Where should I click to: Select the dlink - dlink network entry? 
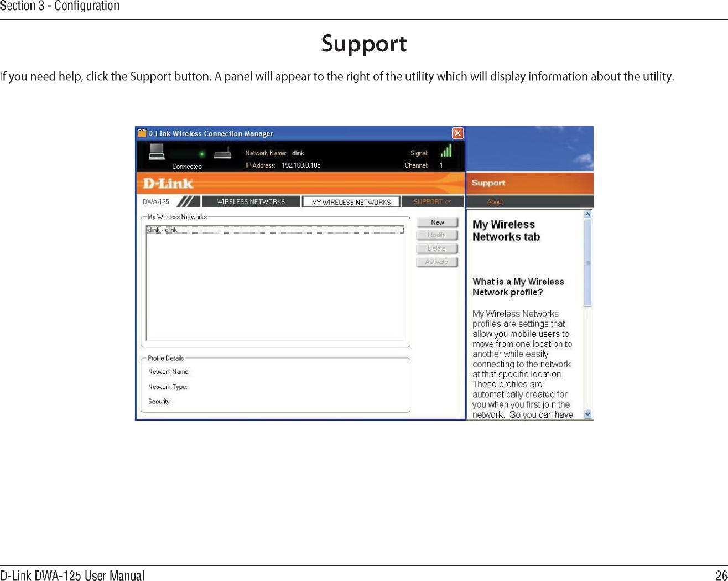click(275, 230)
